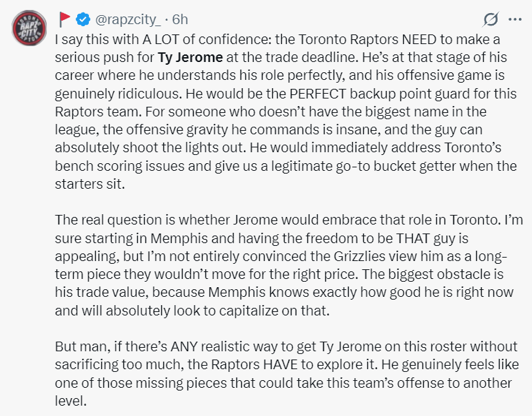
Task: Click the phrase 'capitalize on that.'
Action: tap(274, 311)
